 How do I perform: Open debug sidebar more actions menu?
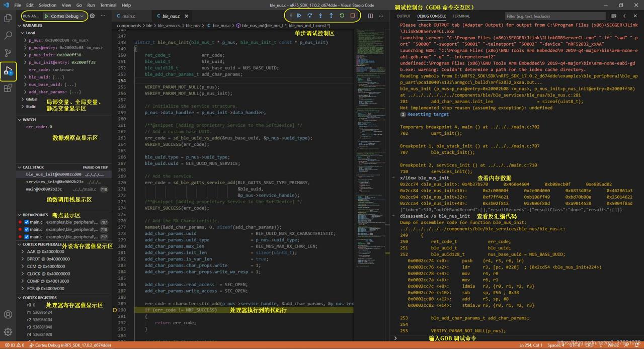click(x=103, y=16)
